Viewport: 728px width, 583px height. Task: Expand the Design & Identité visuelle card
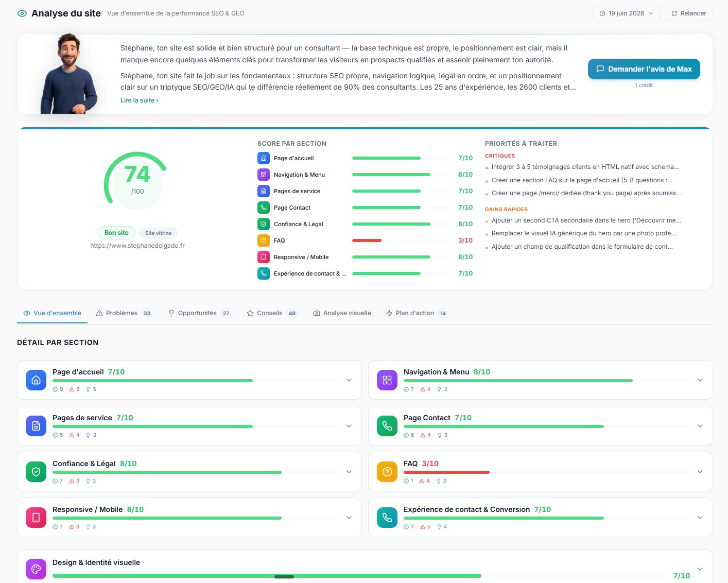(700, 569)
